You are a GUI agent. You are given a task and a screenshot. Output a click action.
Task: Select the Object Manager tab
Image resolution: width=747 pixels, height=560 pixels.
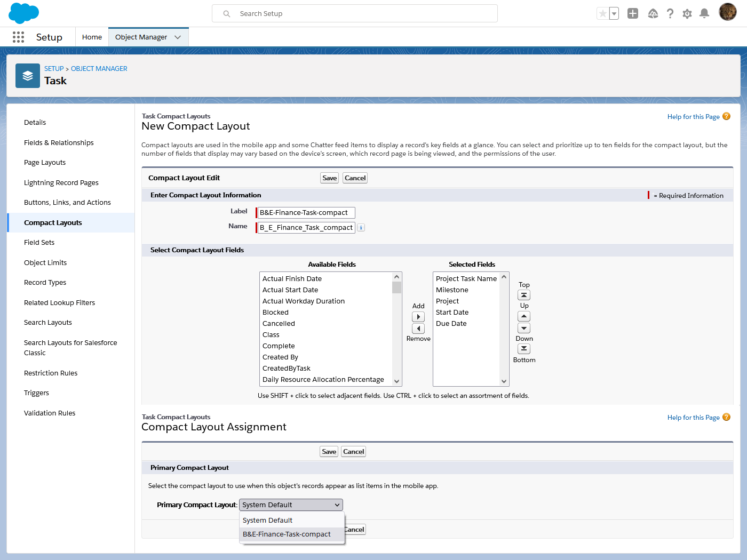click(141, 37)
